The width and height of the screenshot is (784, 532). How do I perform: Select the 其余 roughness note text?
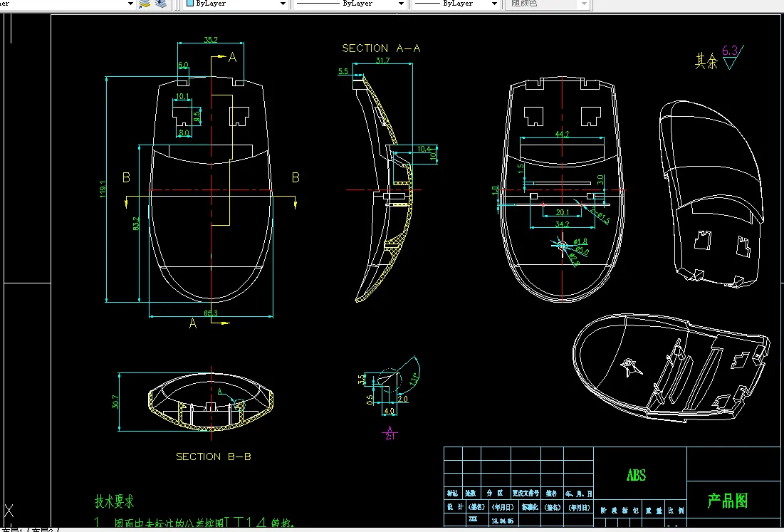tap(706, 61)
